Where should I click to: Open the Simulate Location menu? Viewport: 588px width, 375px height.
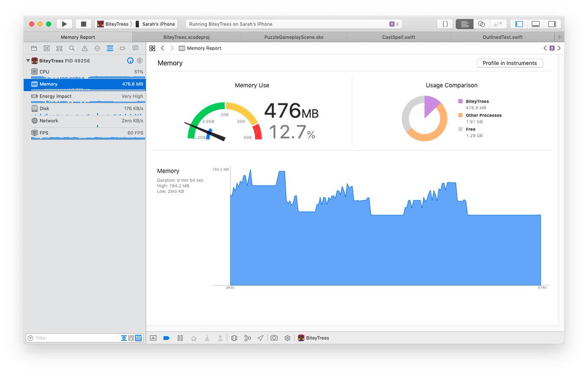click(261, 338)
